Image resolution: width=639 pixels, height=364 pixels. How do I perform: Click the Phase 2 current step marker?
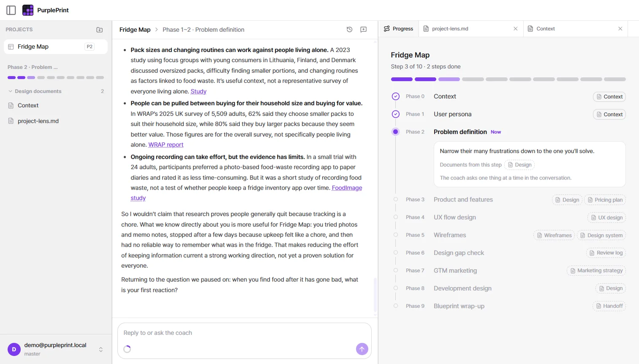coord(395,132)
